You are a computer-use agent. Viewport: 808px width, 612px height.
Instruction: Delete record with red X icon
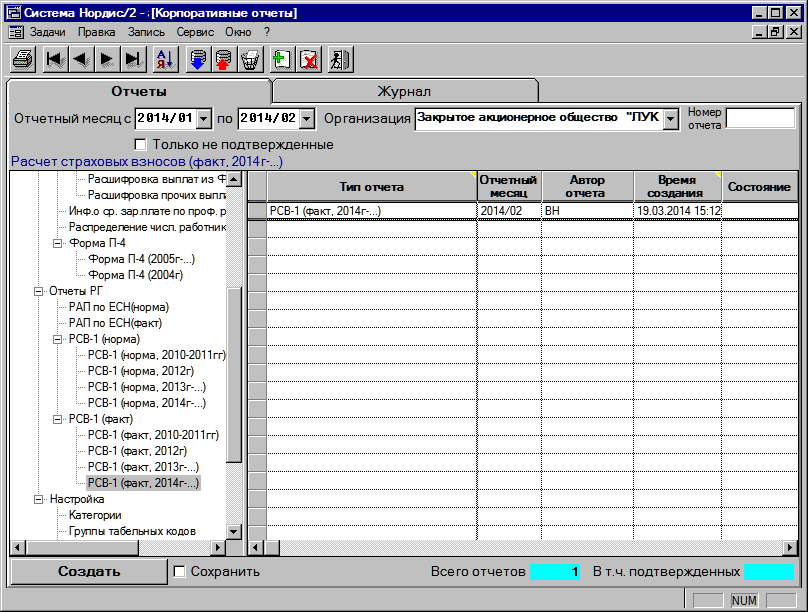[x=309, y=59]
